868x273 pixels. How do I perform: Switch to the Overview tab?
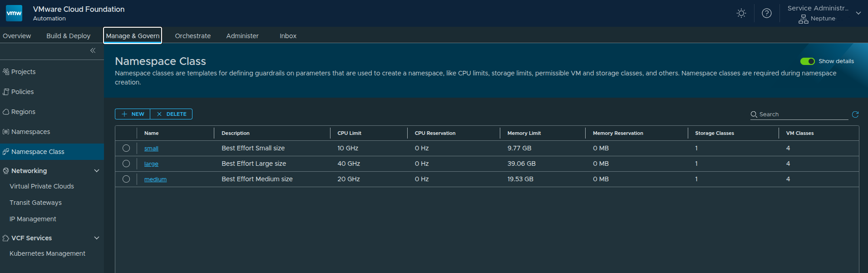tap(17, 36)
